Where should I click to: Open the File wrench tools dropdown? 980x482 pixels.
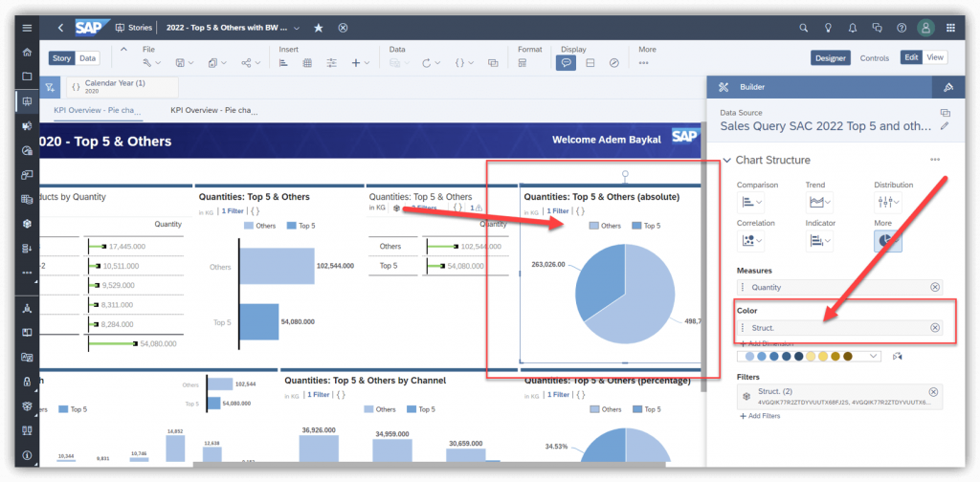point(152,63)
